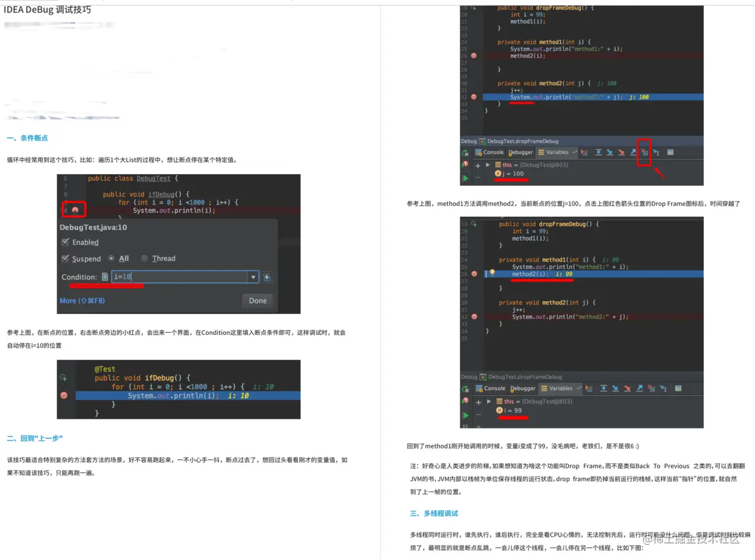
Task: Uncheck the Suspend checkbox
Action: [65, 259]
